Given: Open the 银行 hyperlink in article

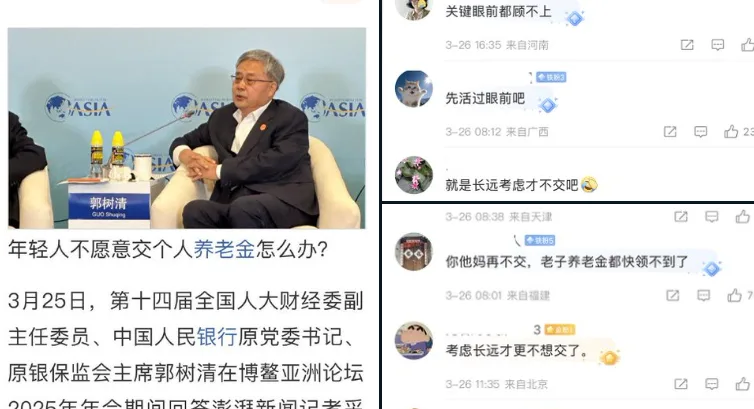Looking at the screenshot, I should [217, 336].
